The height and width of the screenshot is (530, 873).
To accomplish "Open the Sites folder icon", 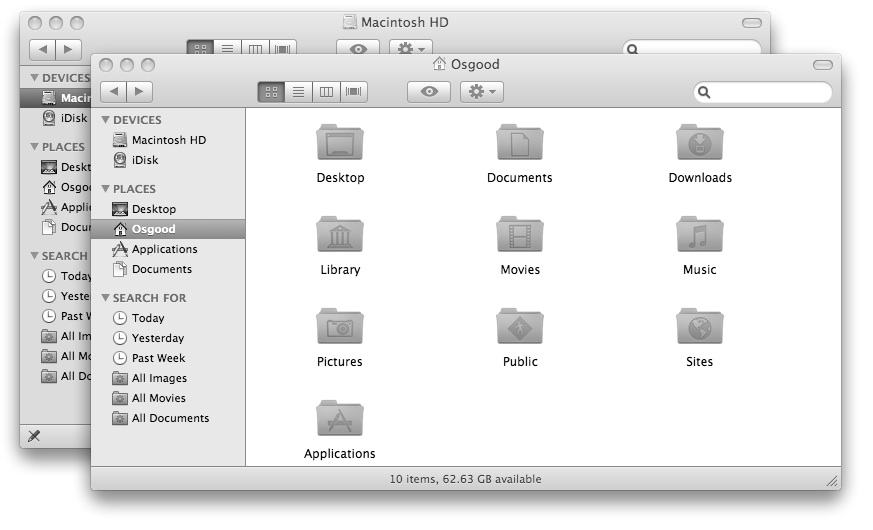I will (x=699, y=327).
